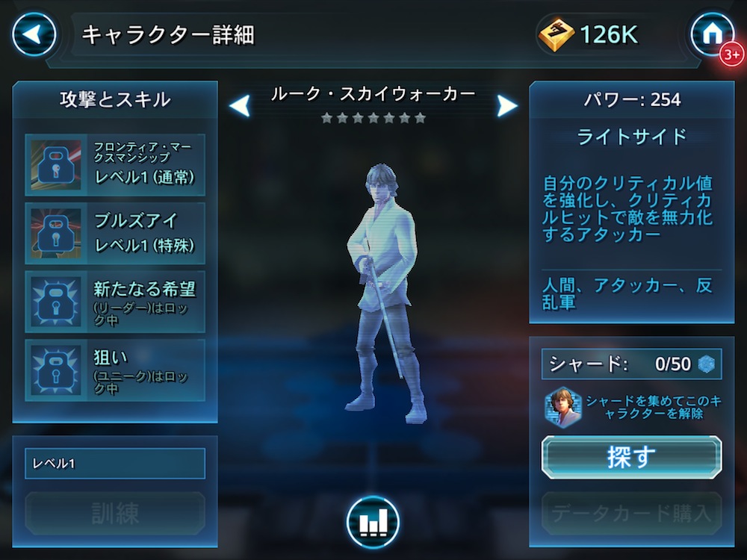
Task: Tap the 狙い unique skill lock icon
Action: coord(56,370)
